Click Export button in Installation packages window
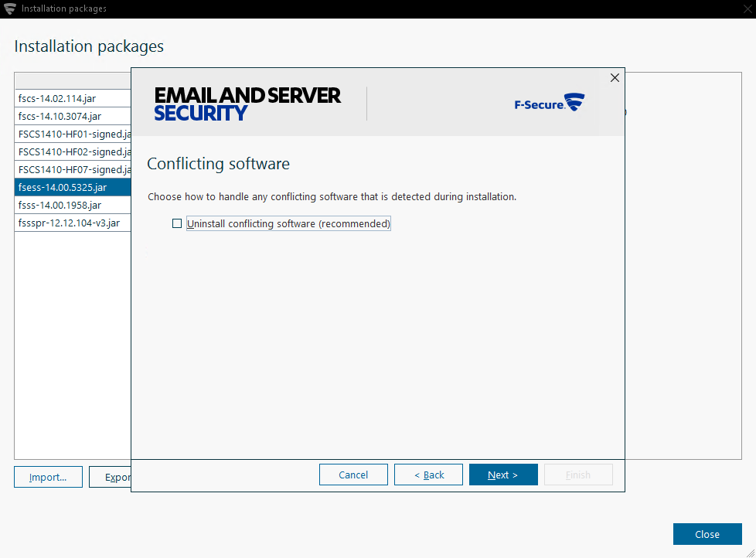This screenshot has width=756, height=558. [x=111, y=477]
